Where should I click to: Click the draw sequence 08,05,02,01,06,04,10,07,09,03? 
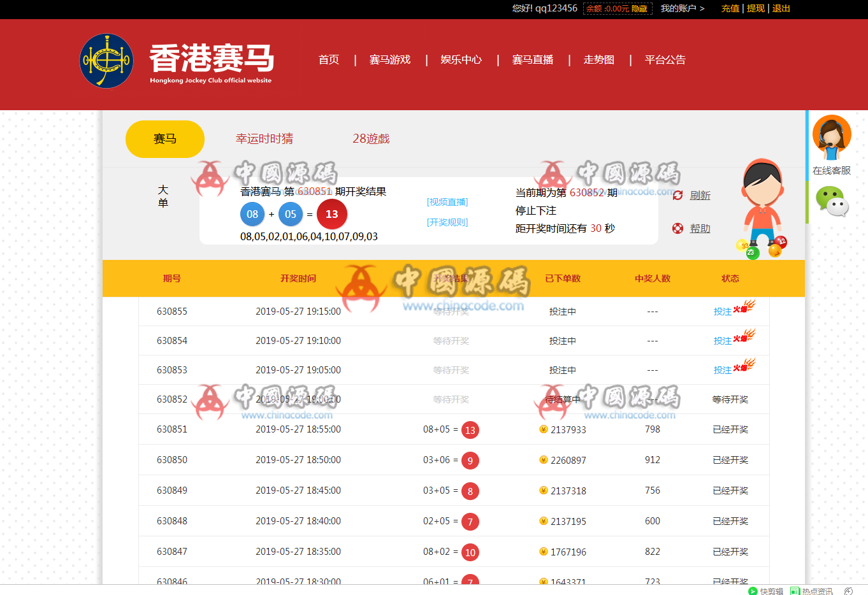click(x=309, y=236)
